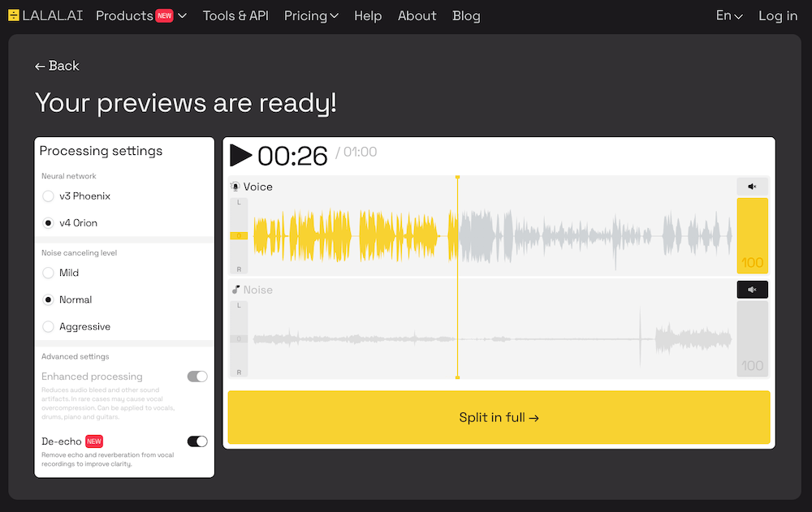Viewport: 812px width, 512px height.
Task: Open the Blog page
Action: pos(466,15)
